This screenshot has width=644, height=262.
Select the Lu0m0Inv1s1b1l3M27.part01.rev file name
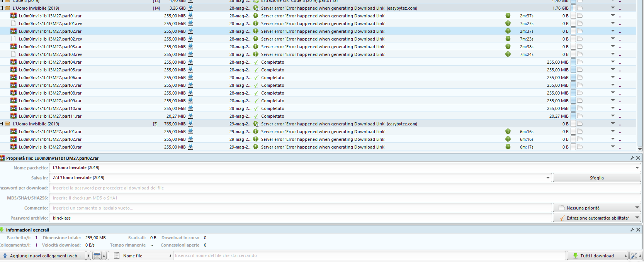coord(51,24)
